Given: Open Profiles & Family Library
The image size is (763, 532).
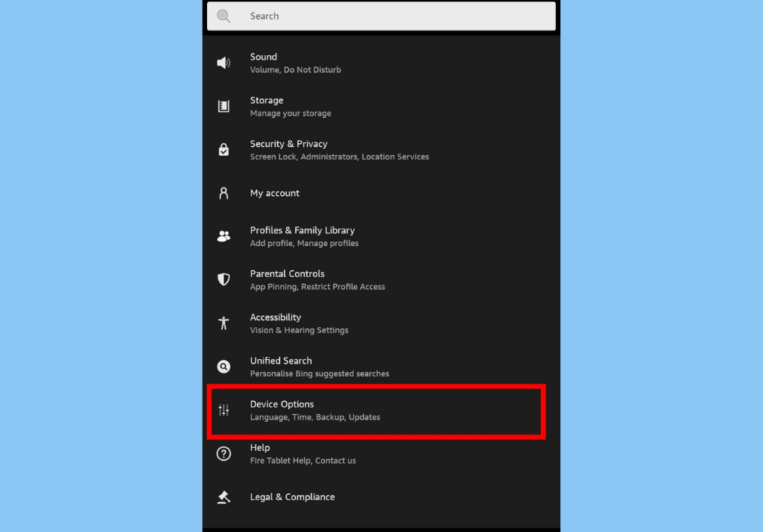Looking at the screenshot, I should tap(381, 236).
